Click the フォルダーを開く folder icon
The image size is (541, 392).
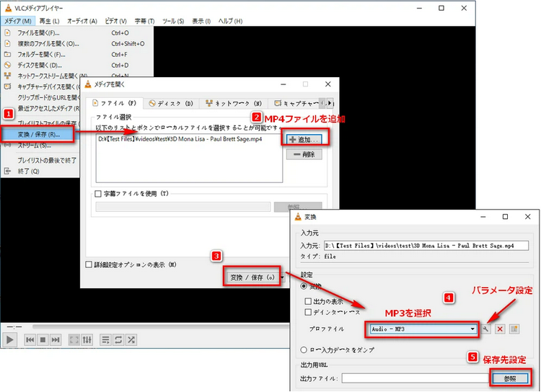coord(8,54)
